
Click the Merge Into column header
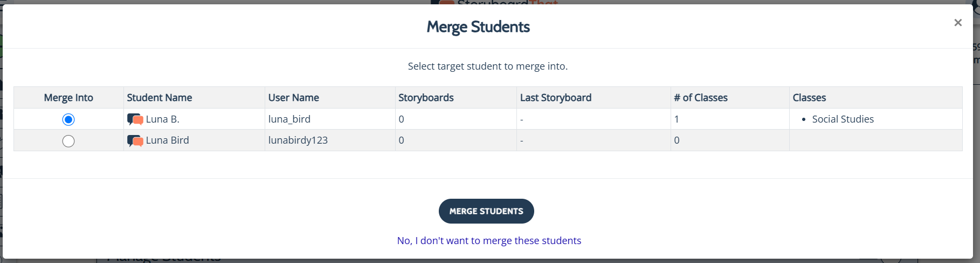(68, 98)
